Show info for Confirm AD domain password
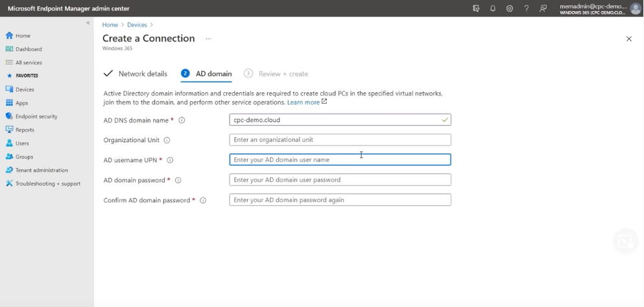This screenshot has height=307, width=644. [203, 200]
